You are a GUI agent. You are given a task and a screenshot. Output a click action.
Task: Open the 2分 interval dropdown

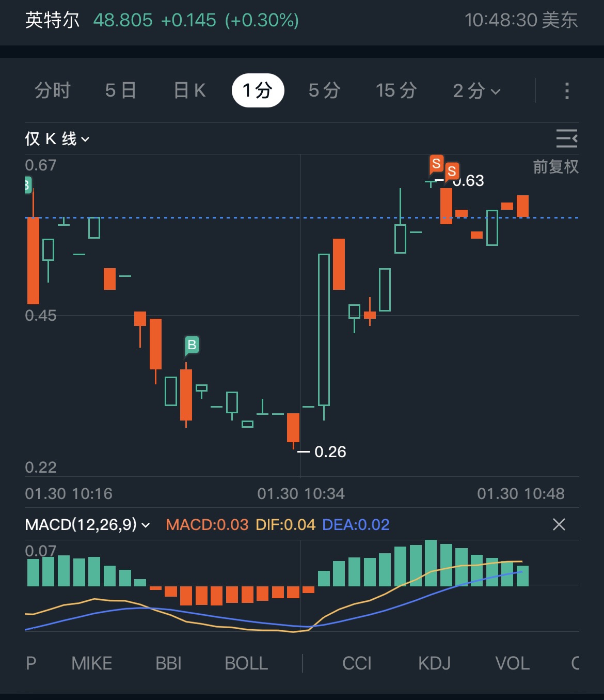pyautogui.click(x=476, y=91)
